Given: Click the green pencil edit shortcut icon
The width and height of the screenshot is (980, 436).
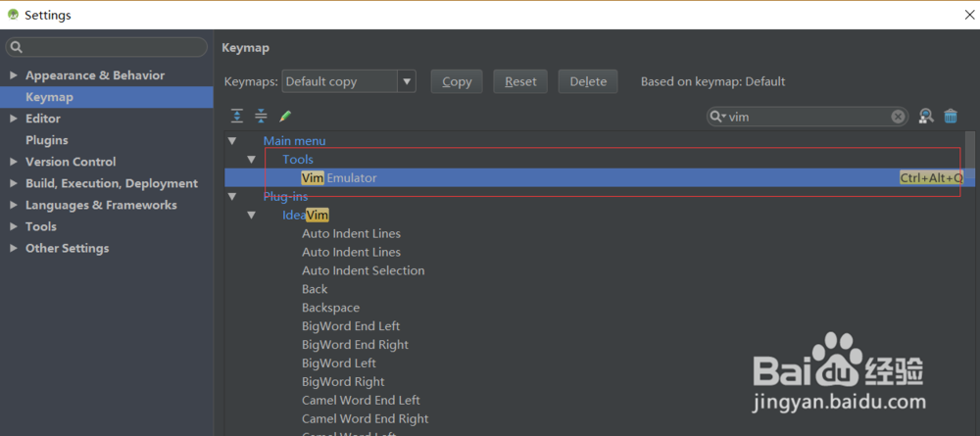Looking at the screenshot, I should point(285,116).
